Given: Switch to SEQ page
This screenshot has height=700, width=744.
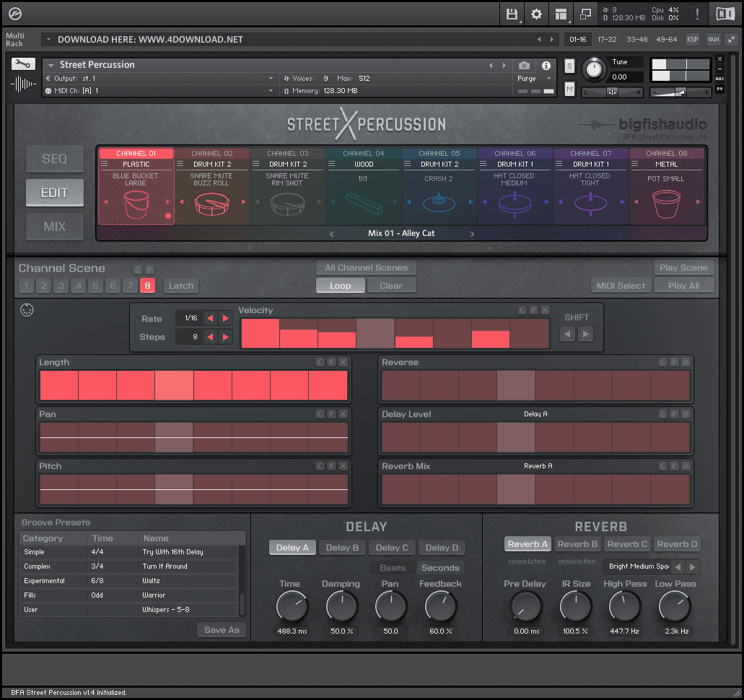Looking at the screenshot, I should tap(55, 159).
